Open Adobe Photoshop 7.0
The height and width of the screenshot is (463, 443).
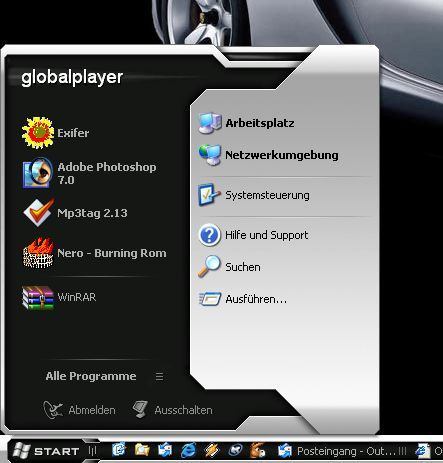coord(89,173)
